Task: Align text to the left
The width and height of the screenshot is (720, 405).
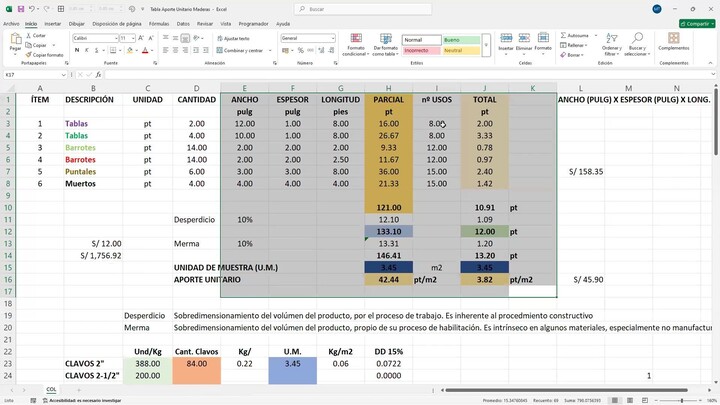Action: point(166,50)
